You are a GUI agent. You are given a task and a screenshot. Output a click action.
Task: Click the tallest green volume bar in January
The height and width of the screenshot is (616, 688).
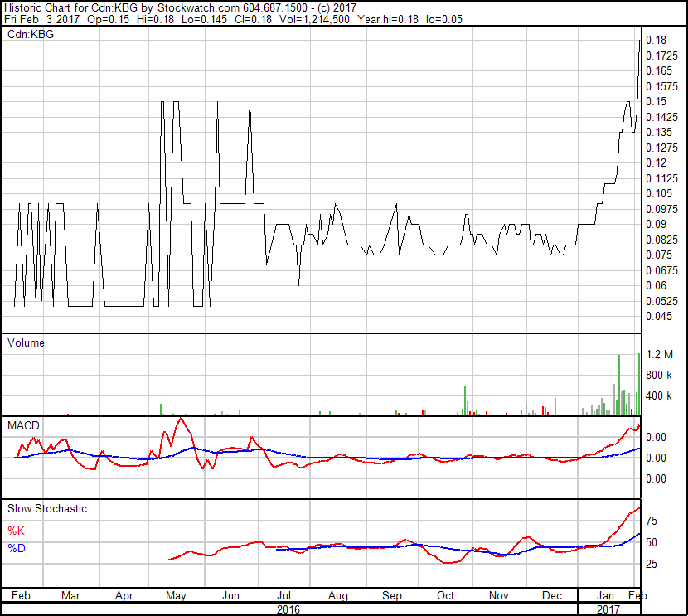point(619,385)
